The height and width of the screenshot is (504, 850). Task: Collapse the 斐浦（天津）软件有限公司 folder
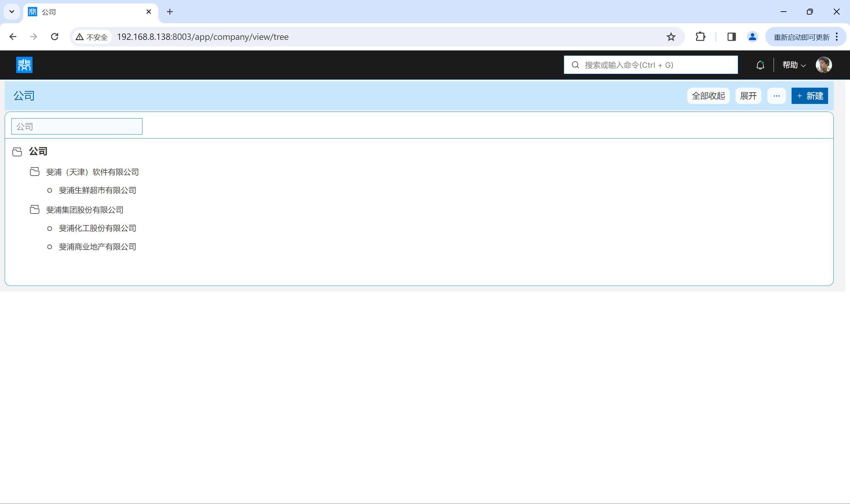pyautogui.click(x=35, y=172)
